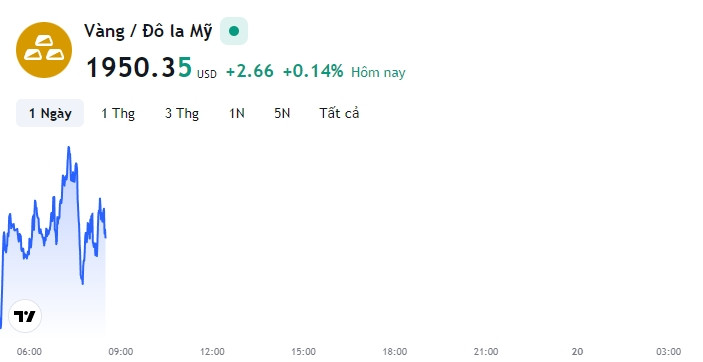Choose the 3 Thg time range
The width and height of the screenshot is (703, 362).
[182, 113]
